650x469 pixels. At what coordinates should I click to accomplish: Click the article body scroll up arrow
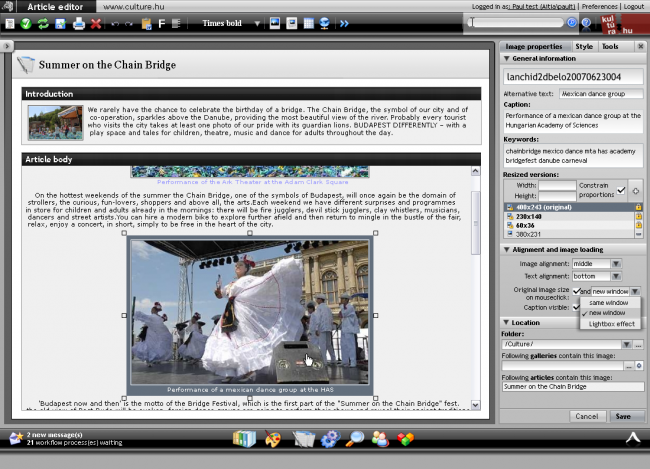[475, 171]
